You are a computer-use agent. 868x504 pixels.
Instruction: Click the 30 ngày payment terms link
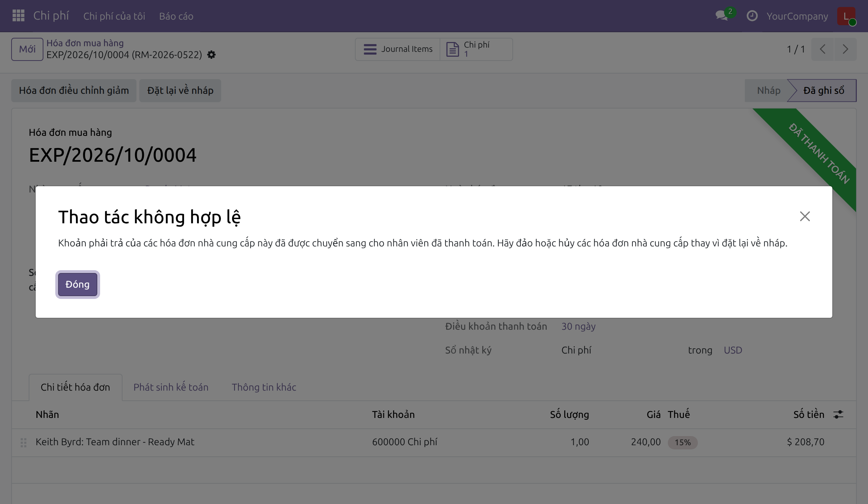click(x=578, y=326)
